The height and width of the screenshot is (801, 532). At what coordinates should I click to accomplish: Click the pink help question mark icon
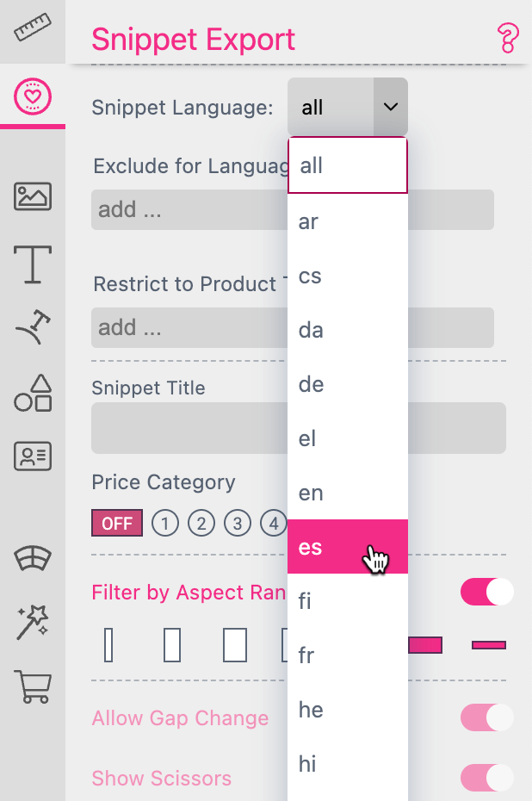coord(508,39)
